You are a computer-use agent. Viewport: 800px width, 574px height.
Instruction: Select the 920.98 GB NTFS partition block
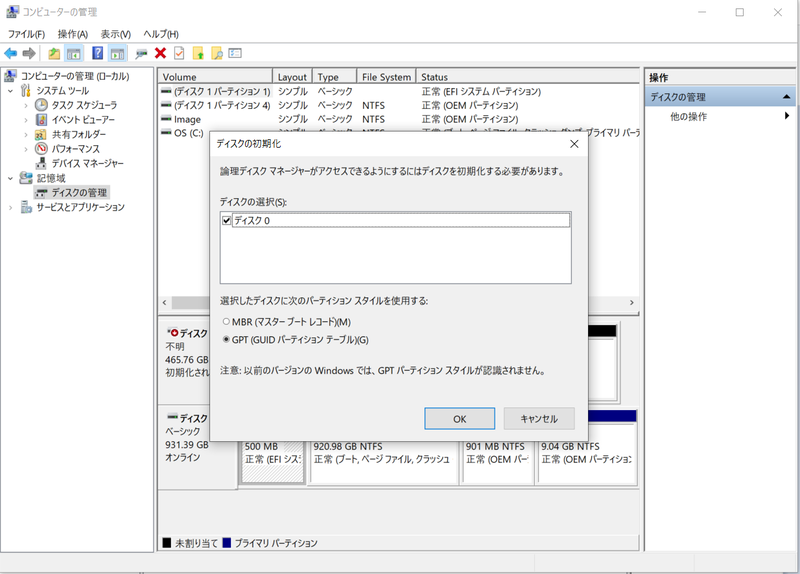pos(384,461)
